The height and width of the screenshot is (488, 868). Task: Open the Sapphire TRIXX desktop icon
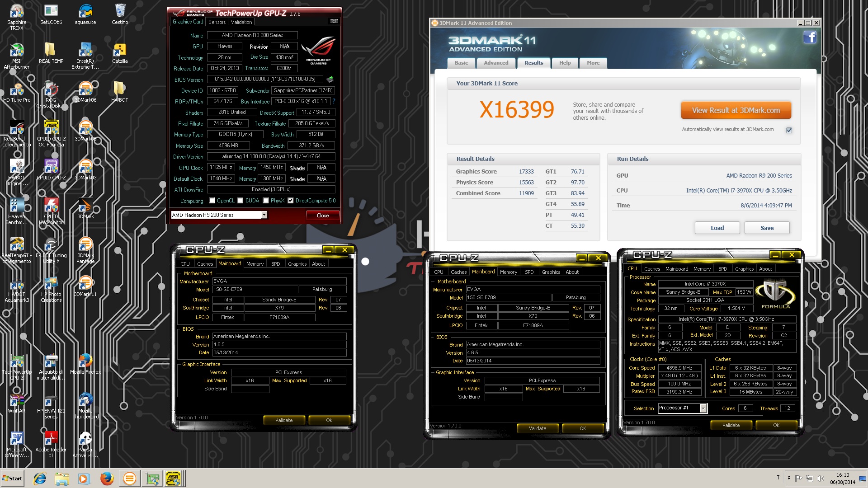[17, 17]
